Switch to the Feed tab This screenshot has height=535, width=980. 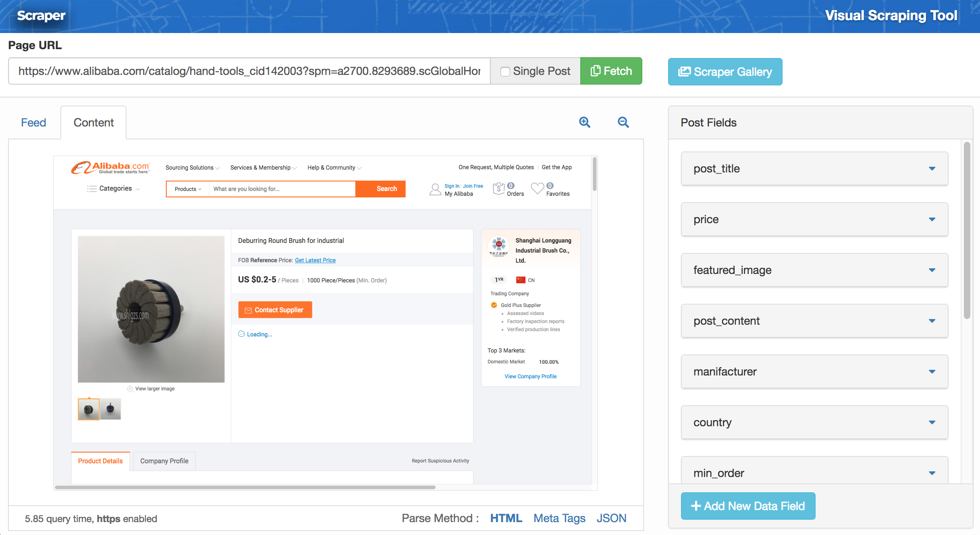click(x=33, y=122)
